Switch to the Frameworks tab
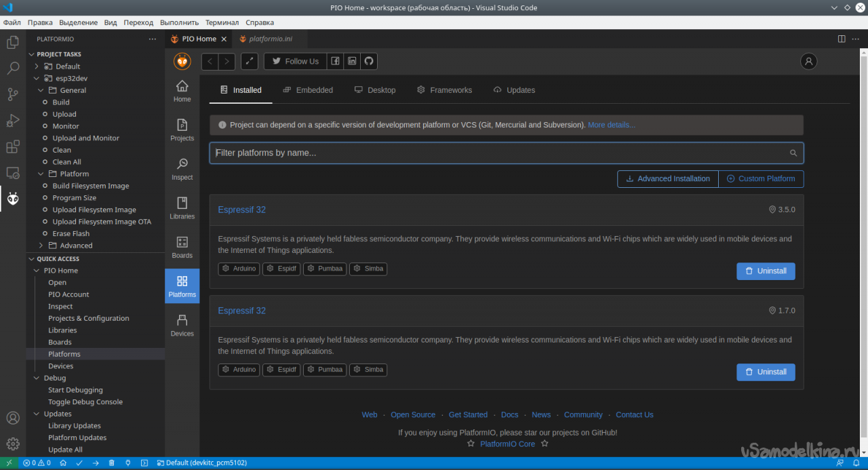 click(x=444, y=90)
